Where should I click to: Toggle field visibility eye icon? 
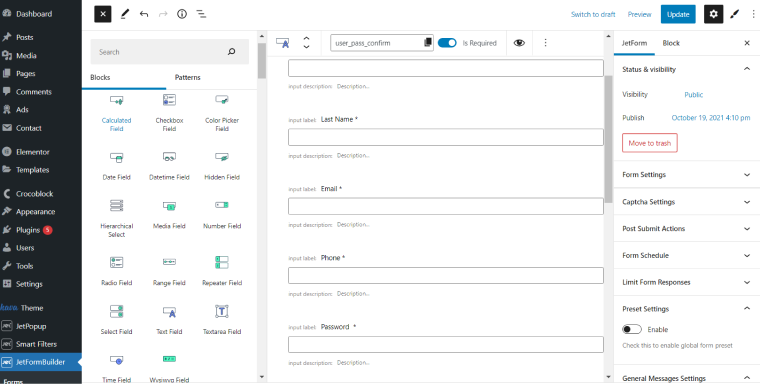coord(519,43)
